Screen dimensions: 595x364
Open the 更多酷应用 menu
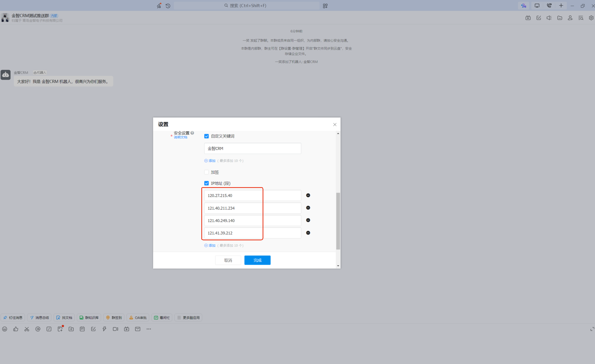click(188, 317)
